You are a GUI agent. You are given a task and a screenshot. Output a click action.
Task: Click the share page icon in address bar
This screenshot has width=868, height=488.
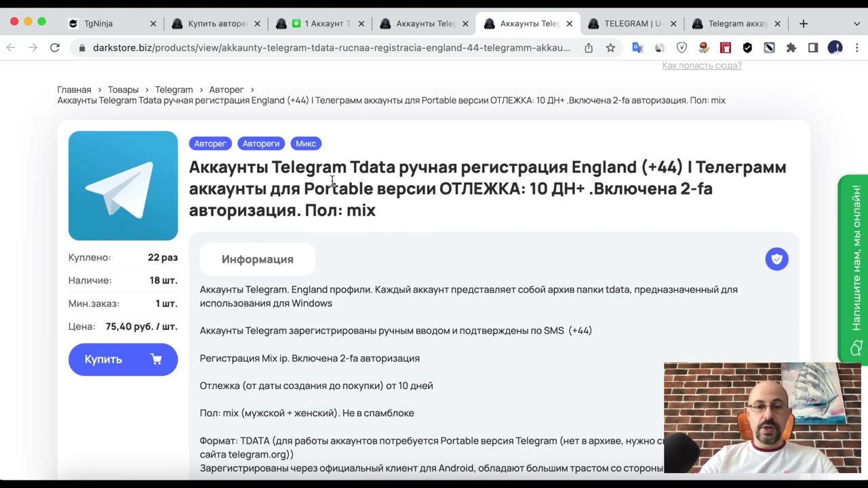click(589, 47)
